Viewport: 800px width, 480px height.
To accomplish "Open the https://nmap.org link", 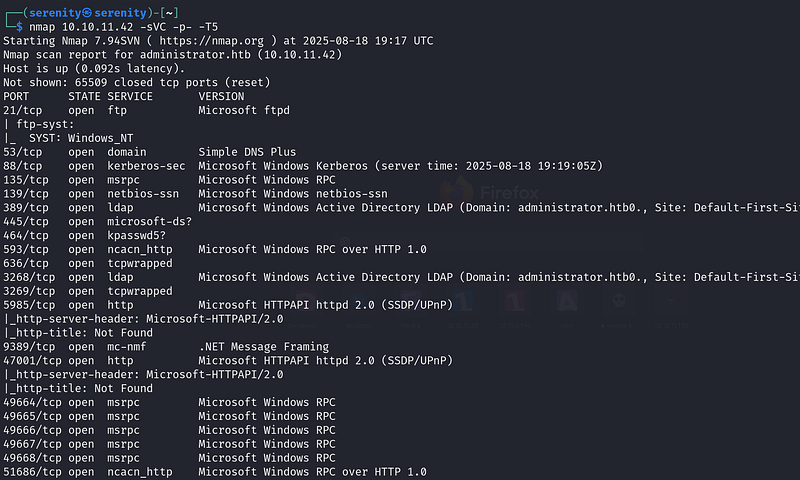I will [212, 41].
